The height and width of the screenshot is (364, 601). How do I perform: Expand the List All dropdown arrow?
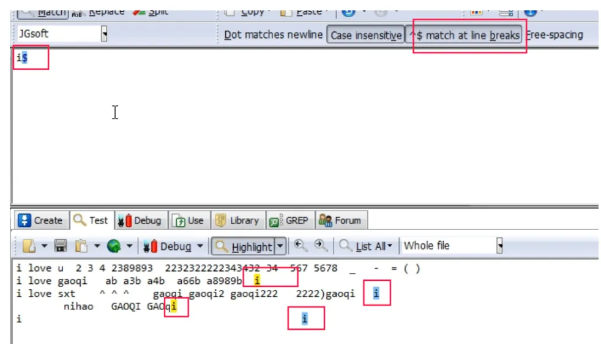(x=390, y=246)
